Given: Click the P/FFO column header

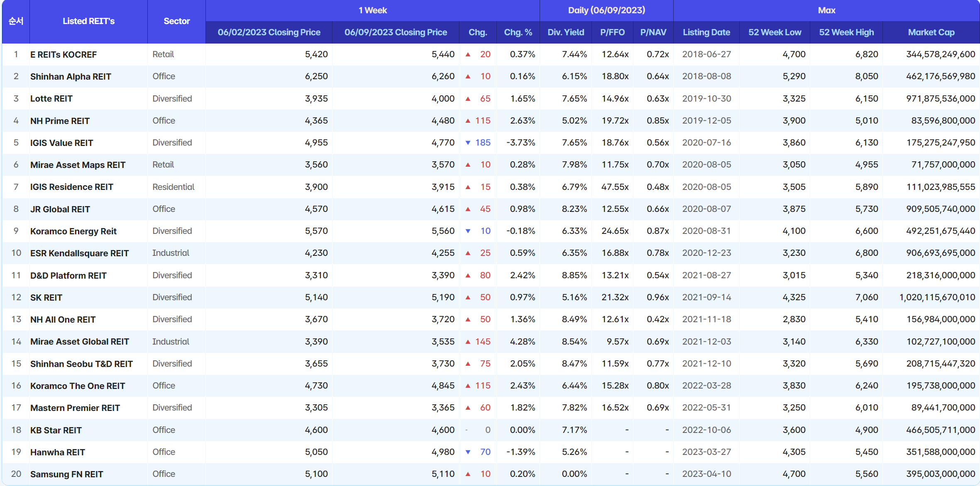Looking at the screenshot, I should 612,32.
